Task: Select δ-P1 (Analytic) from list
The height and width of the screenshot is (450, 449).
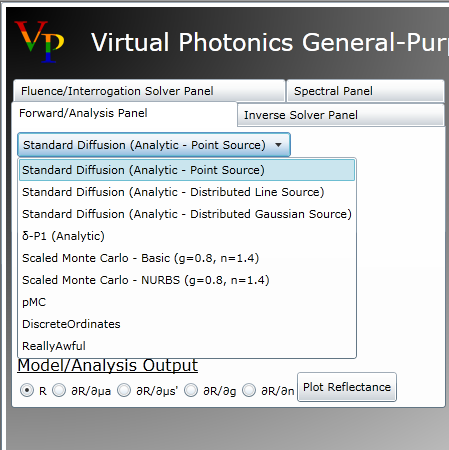Action: pyautogui.click(x=187, y=236)
